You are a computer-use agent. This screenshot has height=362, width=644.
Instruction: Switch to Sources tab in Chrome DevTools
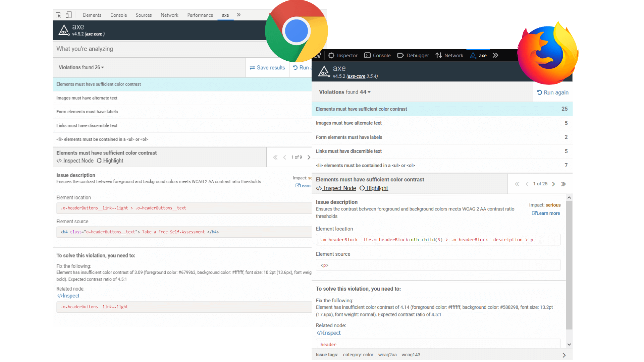144,15
